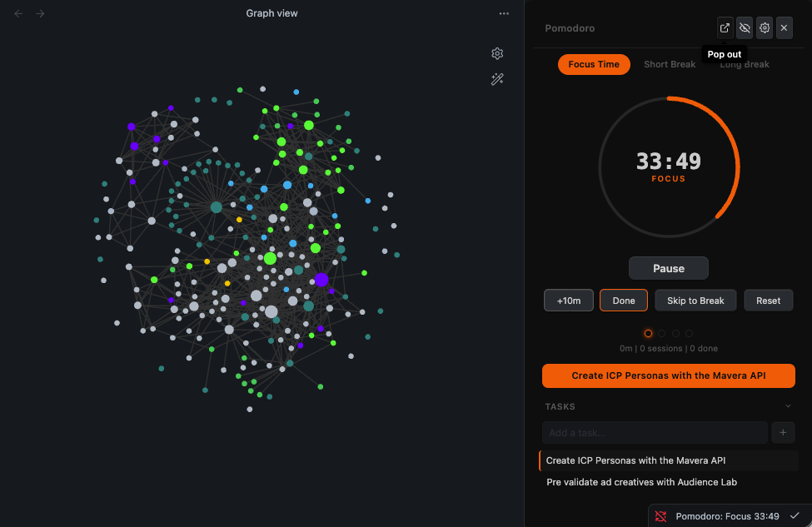Switch to the Long Break tab
Image resolution: width=812 pixels, height=527 pixels.
pyautogui.click(x=744, y=64)
